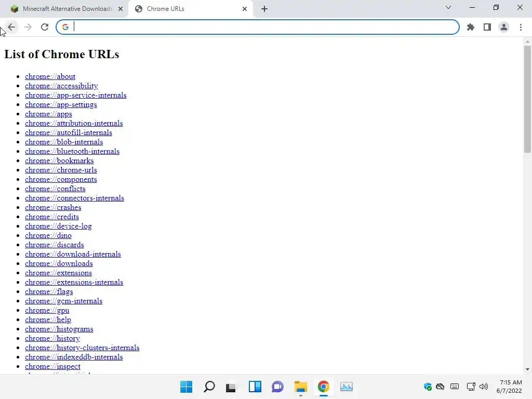Open chrome://history link
The height and width of the screenshot is (399, 532).
click(52, 339)
